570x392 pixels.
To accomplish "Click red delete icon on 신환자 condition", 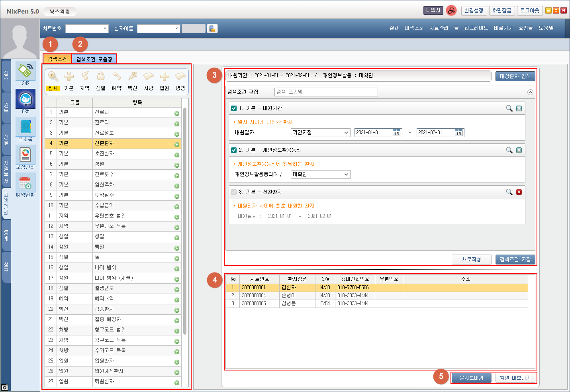I will point(519,192).
